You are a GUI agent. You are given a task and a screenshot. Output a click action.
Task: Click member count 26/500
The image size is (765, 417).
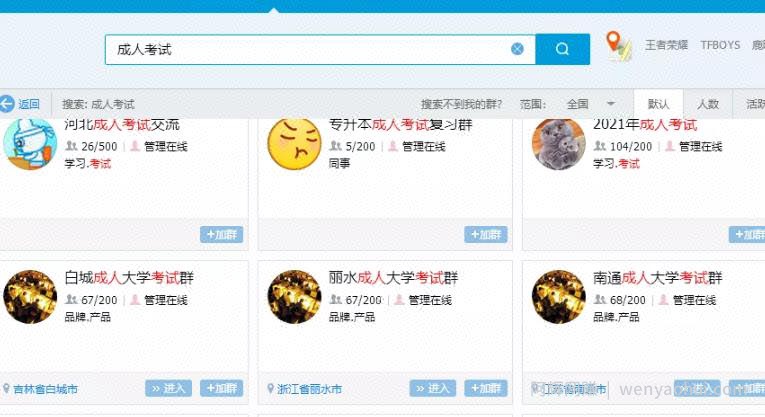pos(99,146)
